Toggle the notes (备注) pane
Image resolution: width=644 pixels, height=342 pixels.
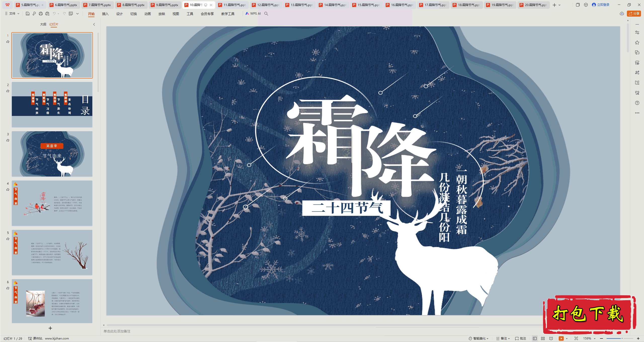tap(503, 338)
